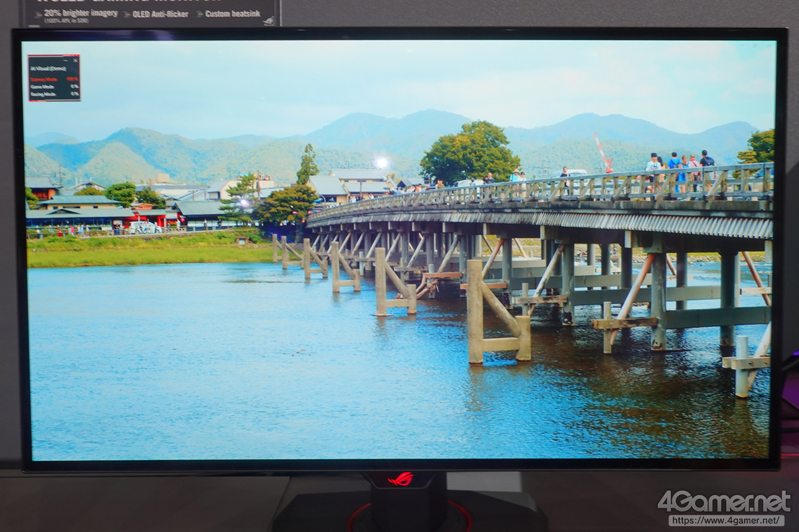Click the Game Mode 0% value
The height and width of the screenshot is (532, 799).
74,87
